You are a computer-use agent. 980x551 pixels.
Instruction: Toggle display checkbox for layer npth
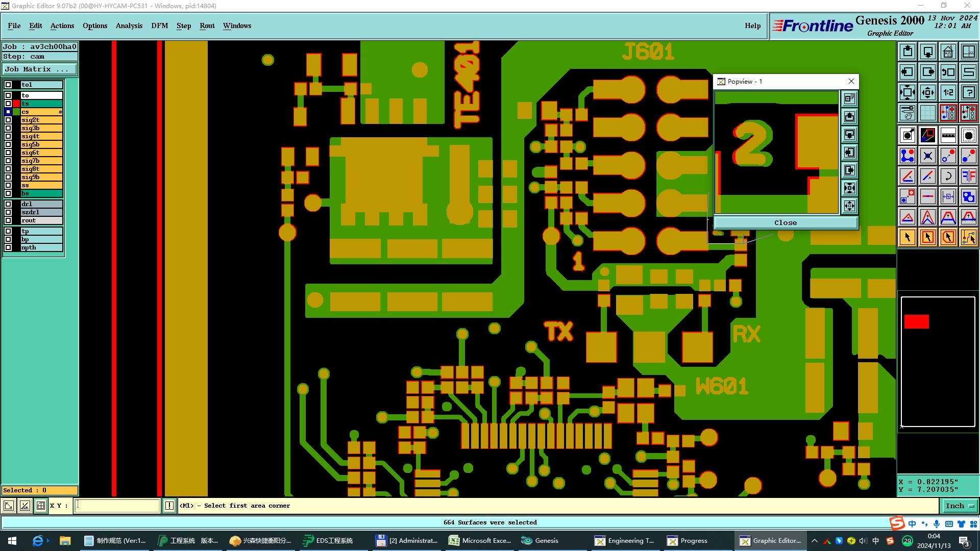[8, 247]
